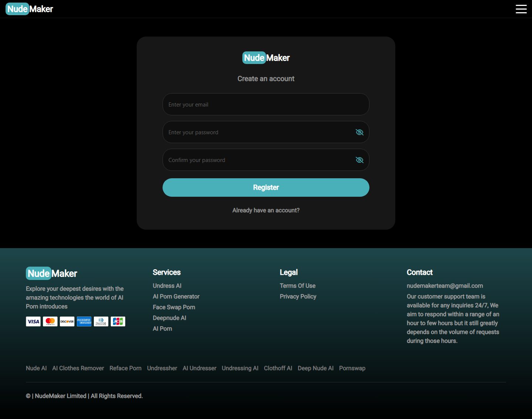Image resolution: width=532 pixels, height=419 pixels.
Task: Toggle password visibility in Enter your password field
Action: pyautogui.click(x=359, y=132)
